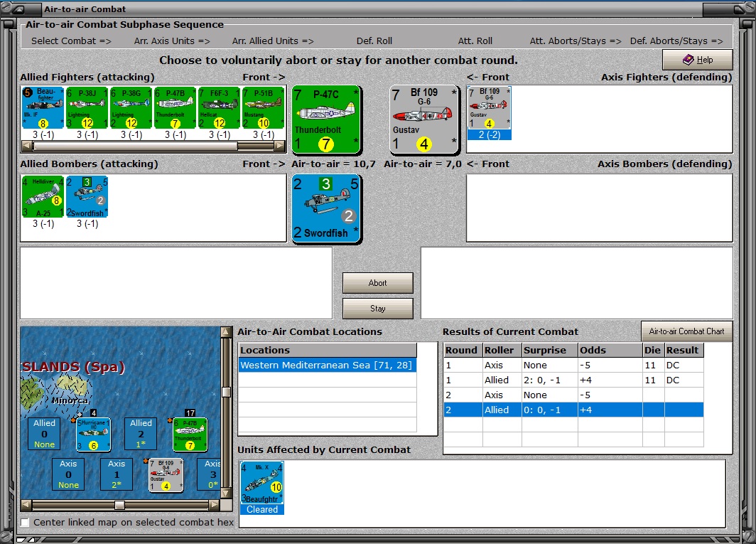
Task: Enable center linked map on selected combat hex
Action: [x=25, y=522]
